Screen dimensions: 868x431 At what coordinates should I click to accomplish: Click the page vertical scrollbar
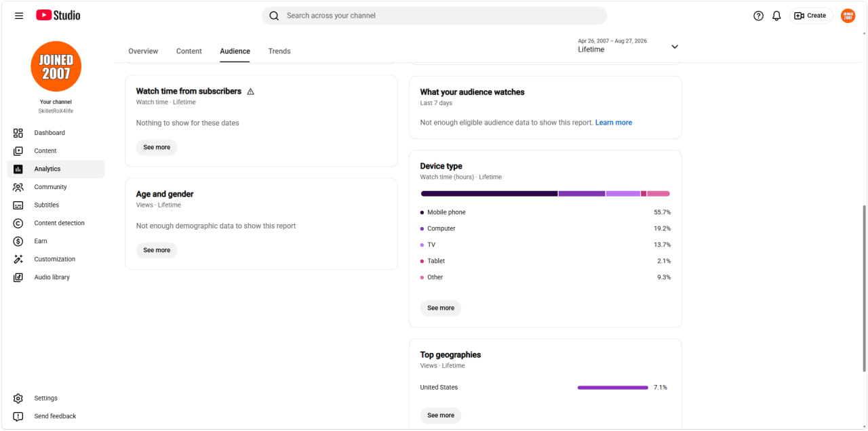[x=864, y=288]
